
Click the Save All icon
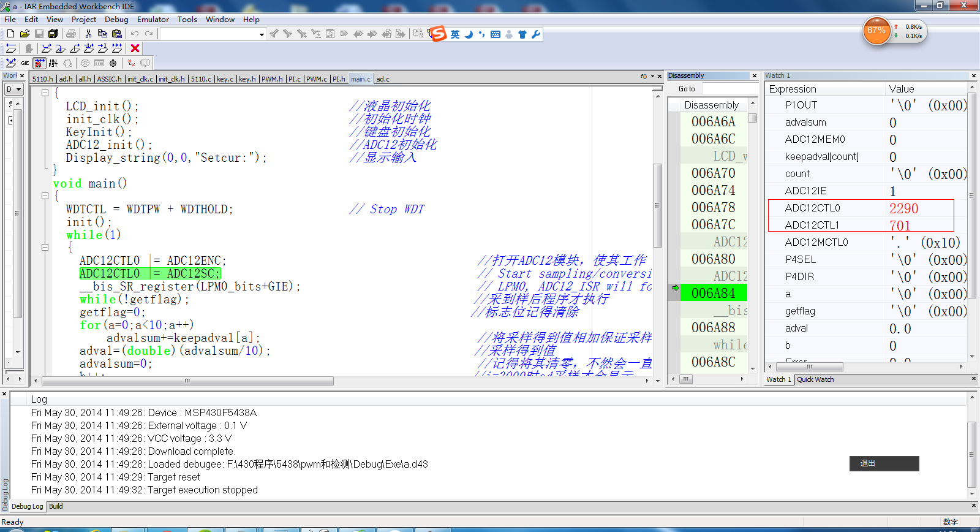[x=53, y=34]
